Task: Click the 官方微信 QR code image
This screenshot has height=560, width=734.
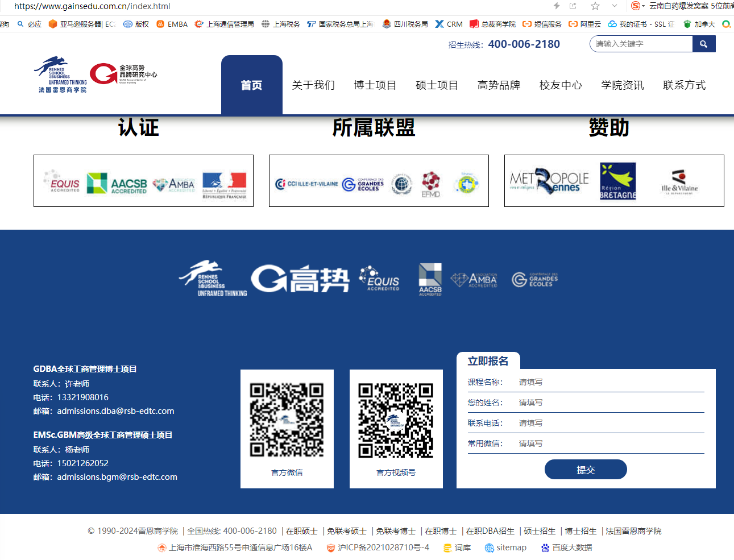Action: 287,421
